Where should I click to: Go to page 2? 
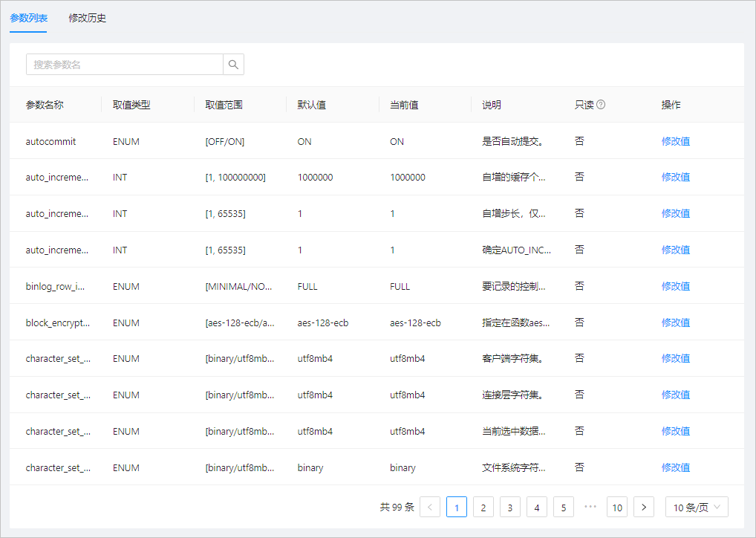[483, 507]
